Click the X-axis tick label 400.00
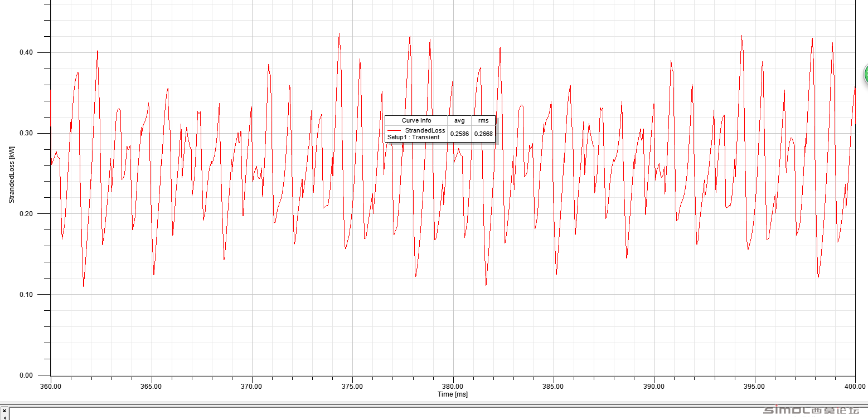 click(x=855, y=386)
